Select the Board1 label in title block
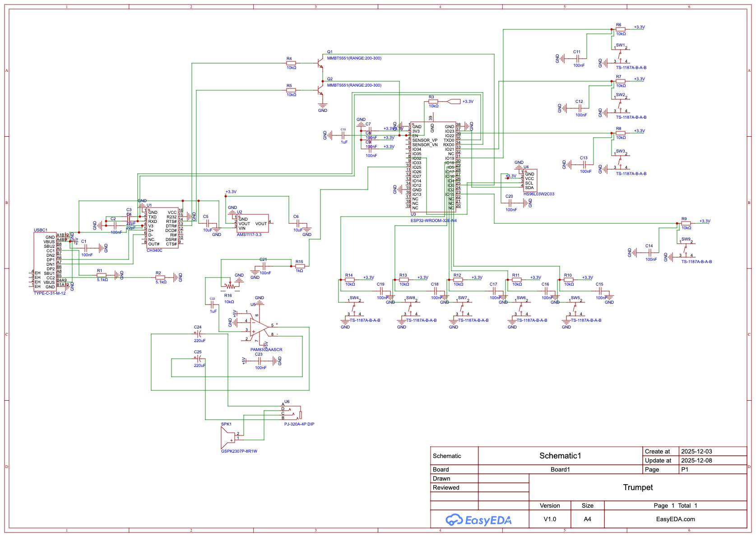 [561, 469]
